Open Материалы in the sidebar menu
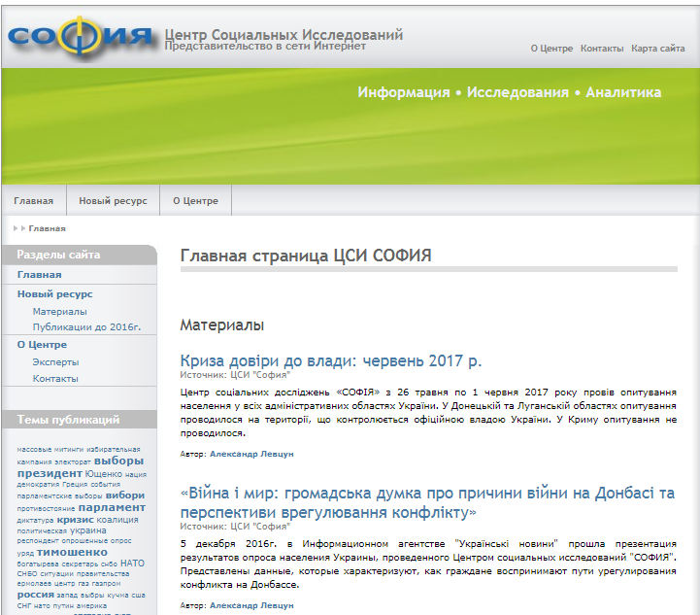The width and height of the screenshot is (700, 615). pos(59,312)
